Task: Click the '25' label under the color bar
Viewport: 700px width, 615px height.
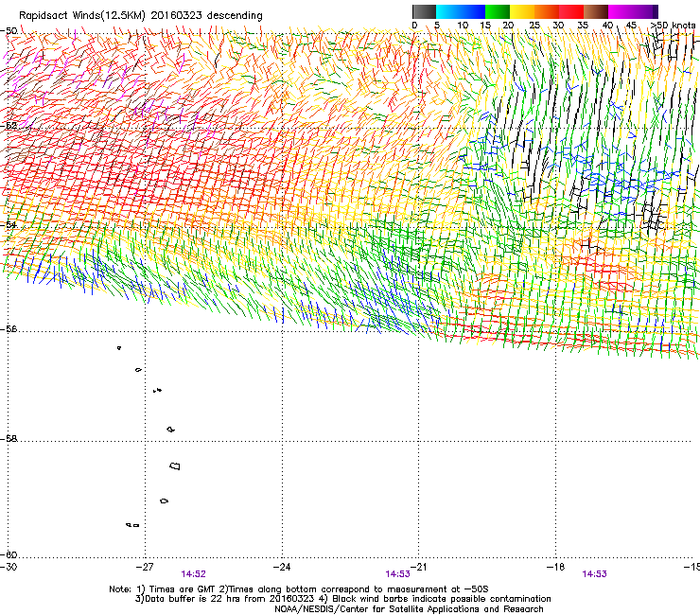Action: tap(534, 25)
